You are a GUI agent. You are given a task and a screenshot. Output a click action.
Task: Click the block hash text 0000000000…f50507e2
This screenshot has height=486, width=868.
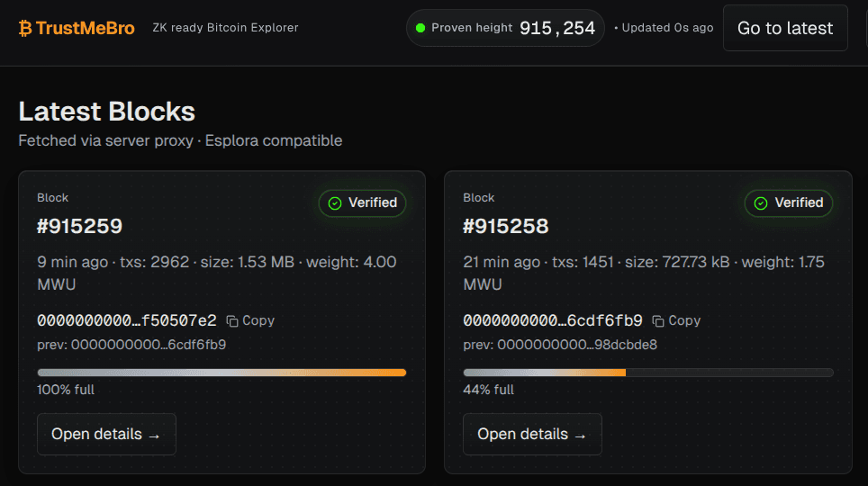(x=127, y=320)
